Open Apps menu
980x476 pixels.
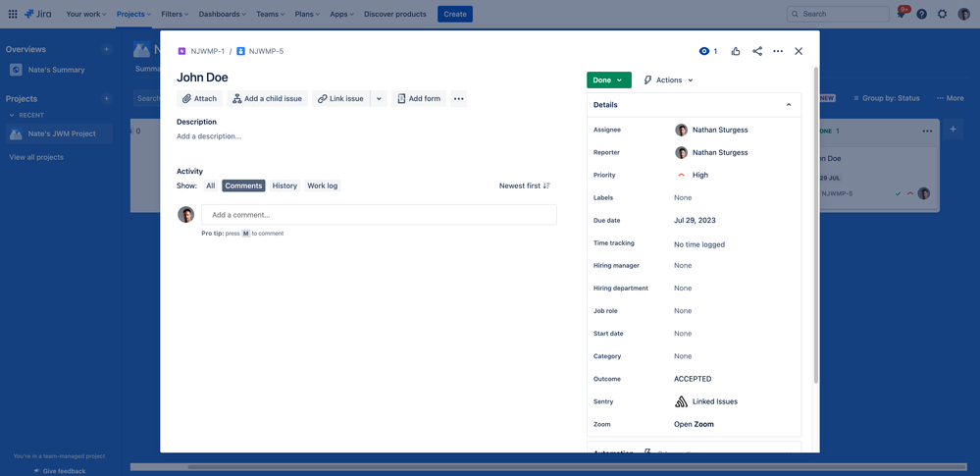[342, 14]
